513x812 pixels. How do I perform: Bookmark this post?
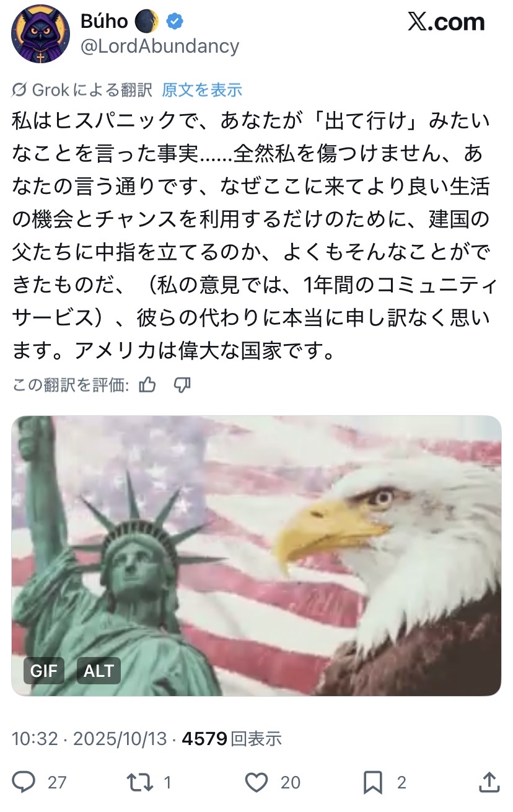coord(372,783)
